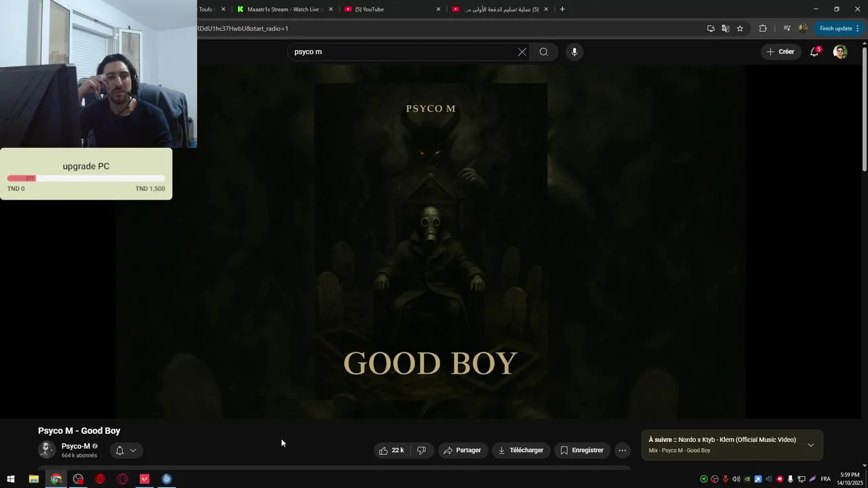The image size is (868, 488).
Task: Close the (5) YouTube tab
Action: (x=438, y=9)
